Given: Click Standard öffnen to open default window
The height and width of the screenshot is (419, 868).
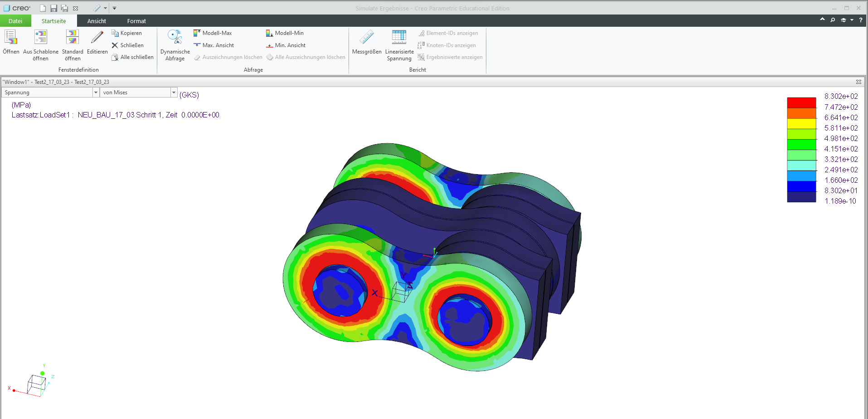Looking at the screenshot, I should (72, 44).
